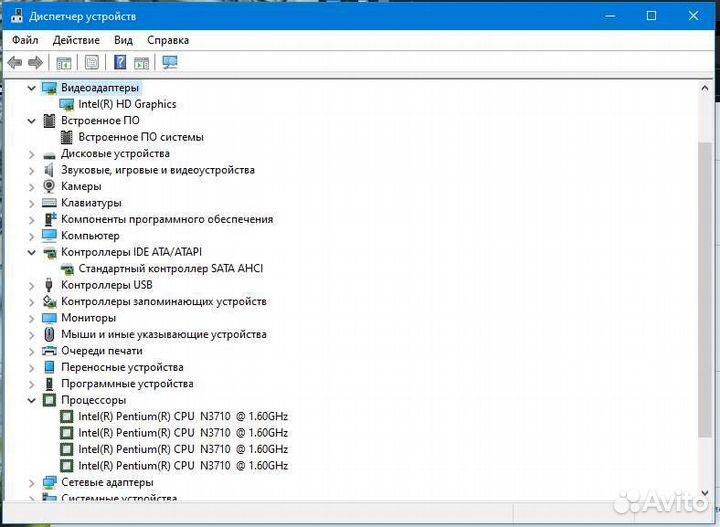Select Стандартный контроллер SATA AHCI device
The image size is (720, 527).
(x=170, y=269)
